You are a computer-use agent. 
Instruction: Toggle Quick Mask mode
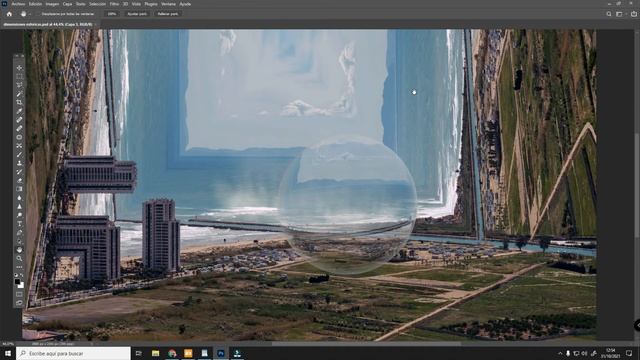click(x=19, y=294)
